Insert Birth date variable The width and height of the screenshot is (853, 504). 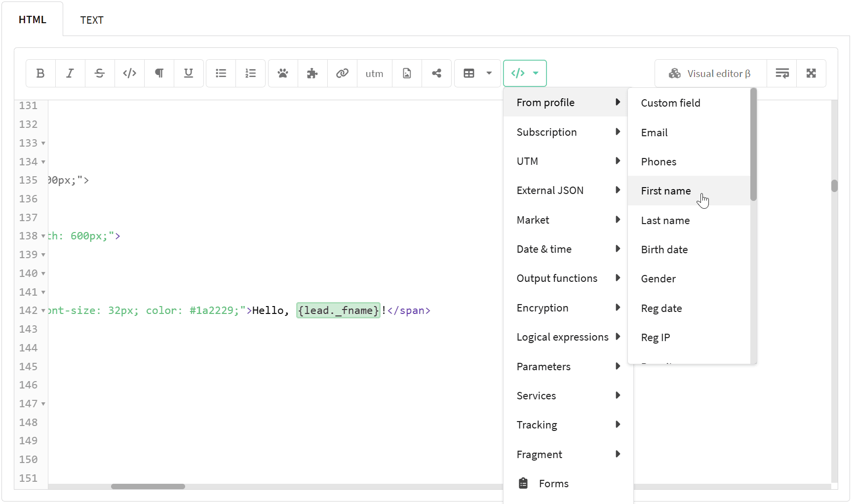pyautogui.click(x=689, y=250)
